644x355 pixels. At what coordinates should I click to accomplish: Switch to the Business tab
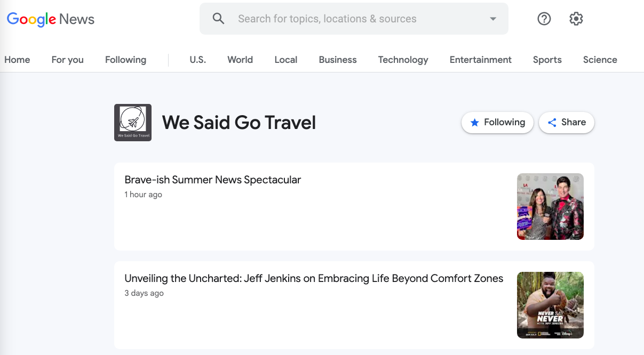338,60
